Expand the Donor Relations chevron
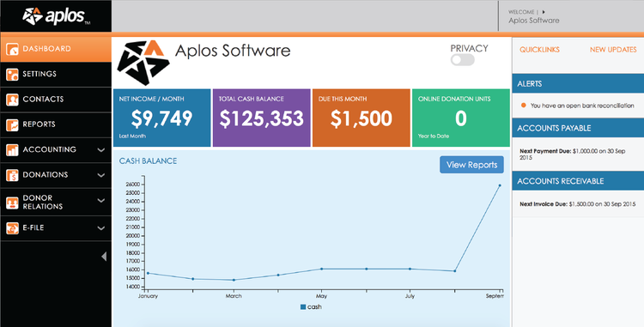Screen dimensions: 644x327 click(101, 201)
